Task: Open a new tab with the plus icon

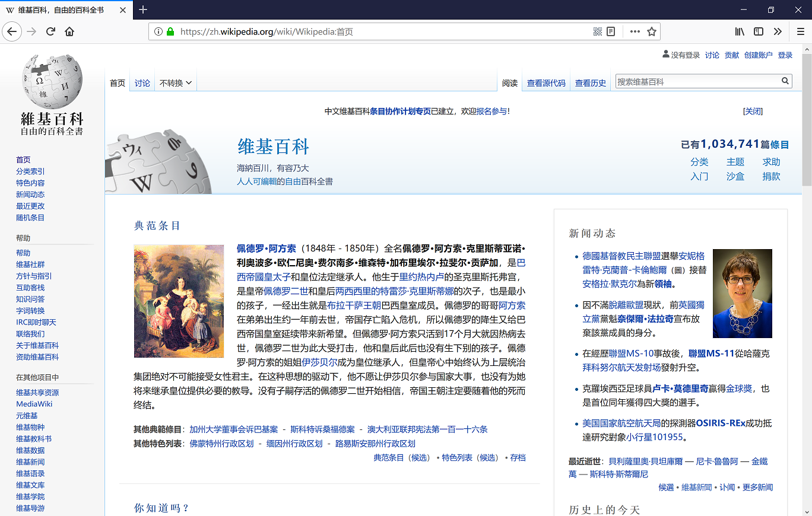Action: [x=142, y=9]
